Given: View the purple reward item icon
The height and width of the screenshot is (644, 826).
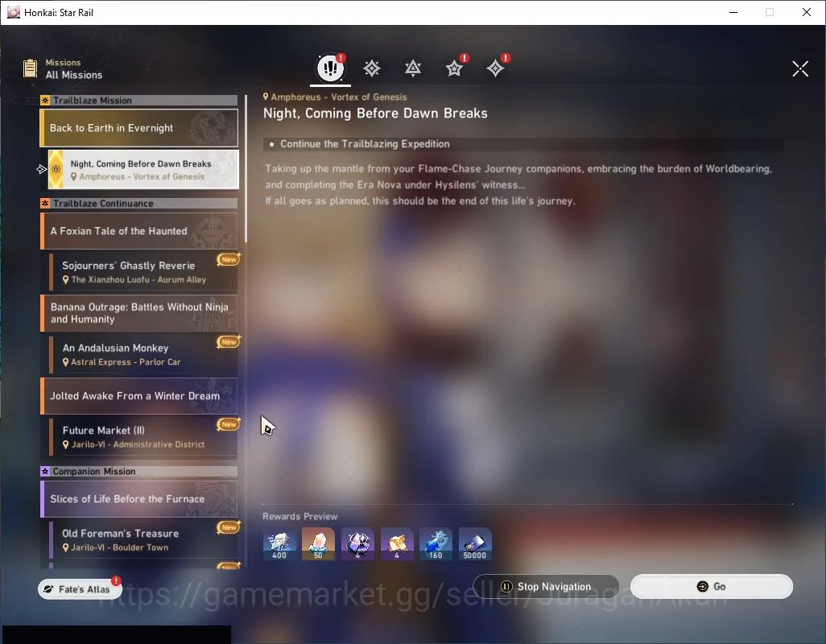Looking at the screenshot, I should (357, 544).
